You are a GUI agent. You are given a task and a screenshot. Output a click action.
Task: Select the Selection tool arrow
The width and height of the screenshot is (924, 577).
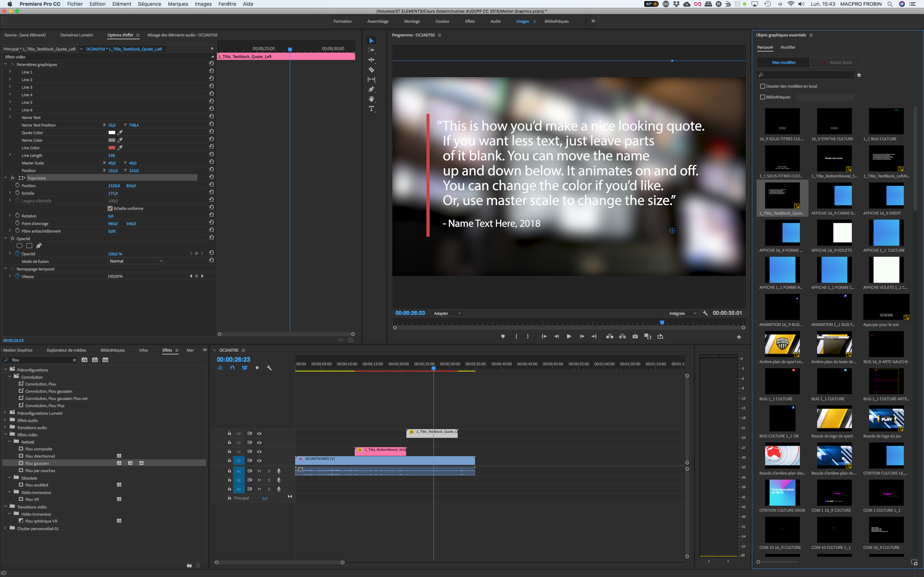pos(371,40)
